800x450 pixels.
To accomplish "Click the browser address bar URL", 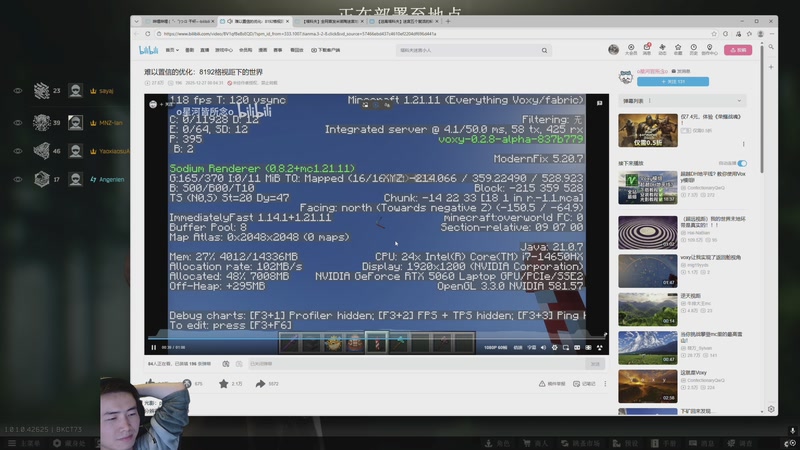I will tap(300, 34).
